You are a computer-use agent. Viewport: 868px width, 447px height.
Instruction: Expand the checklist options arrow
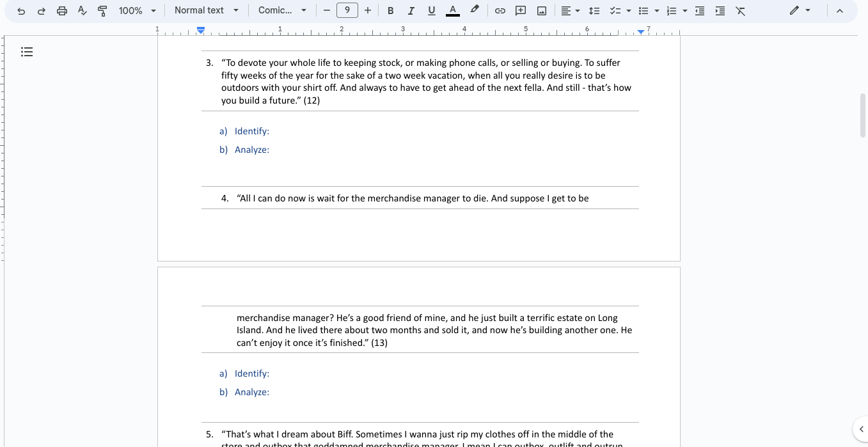[x=628, y=10]
